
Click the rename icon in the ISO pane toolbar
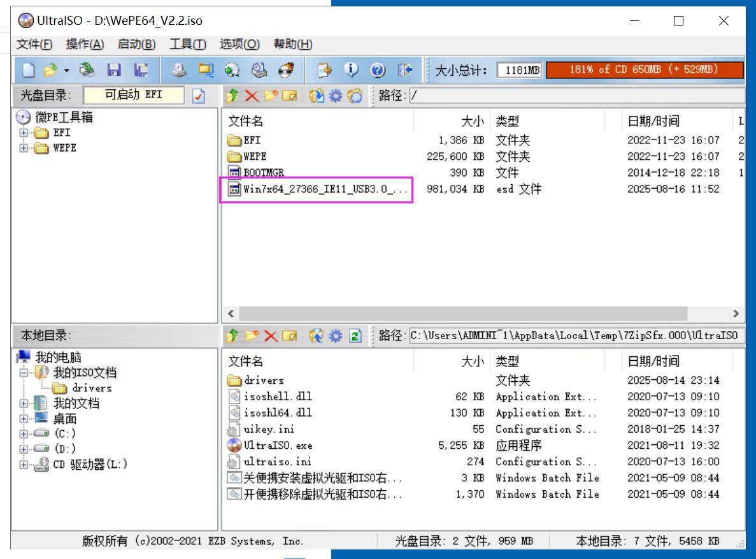pos(290,96)
